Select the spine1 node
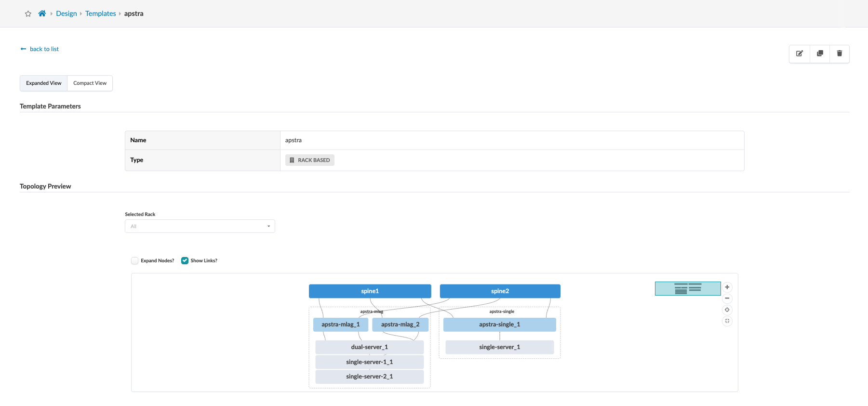868x406 pixels. (x=370, y=291)
